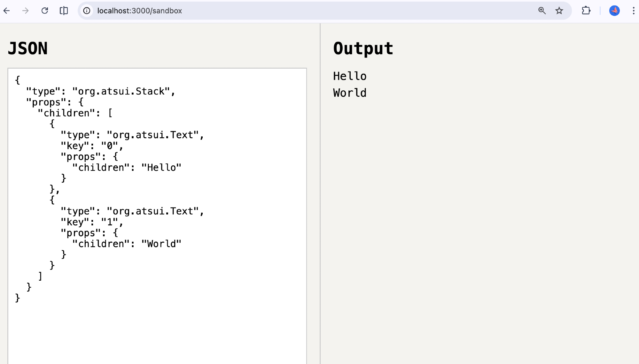Click the browser back arrow
The width and height of the screenshot is (639, 364).
7,11
